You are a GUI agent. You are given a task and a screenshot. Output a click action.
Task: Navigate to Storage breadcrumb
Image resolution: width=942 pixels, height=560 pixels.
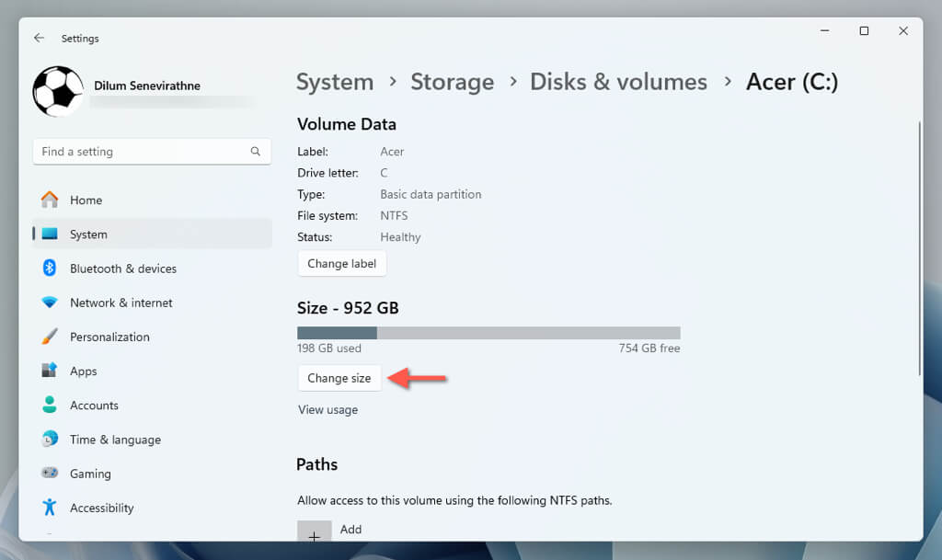pos(452,82)
